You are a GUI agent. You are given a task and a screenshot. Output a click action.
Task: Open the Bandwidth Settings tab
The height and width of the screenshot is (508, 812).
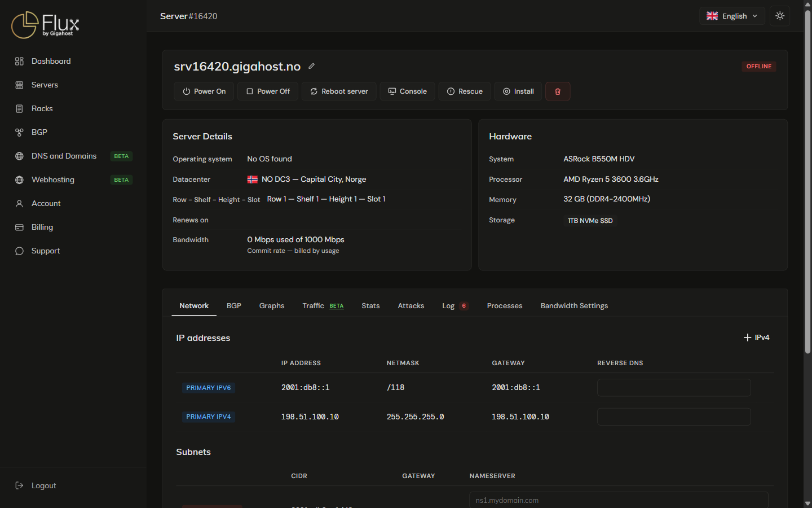[574, 305]
